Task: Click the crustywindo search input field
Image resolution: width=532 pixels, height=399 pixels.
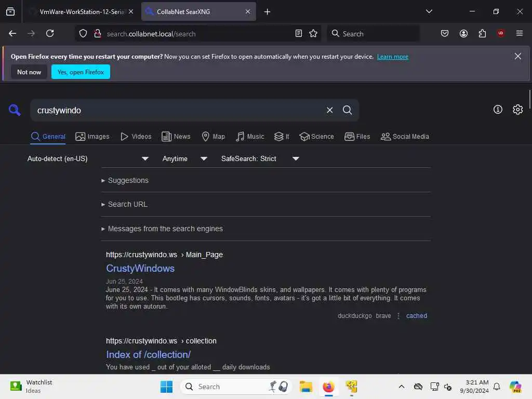Action: (x=177, y=110)
